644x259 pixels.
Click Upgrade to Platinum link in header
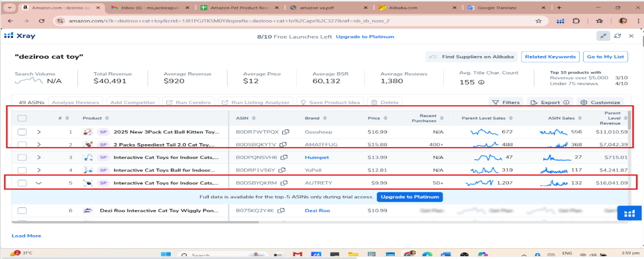[365, 37]
